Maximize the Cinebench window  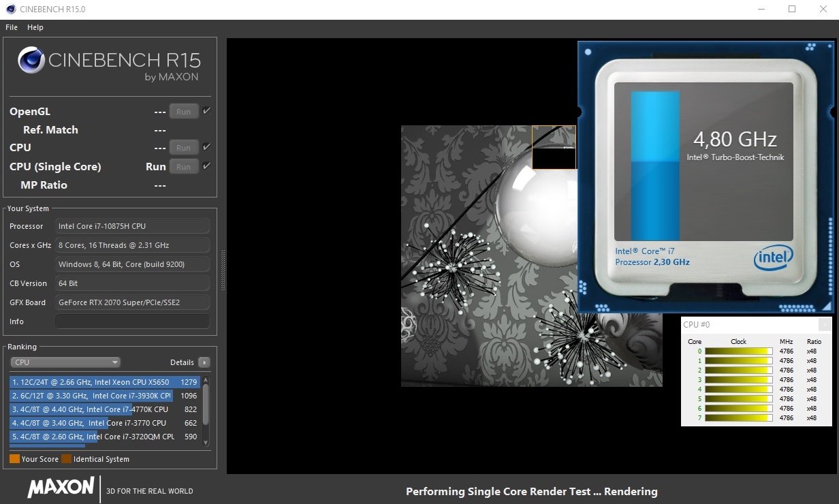coord(792,10)
